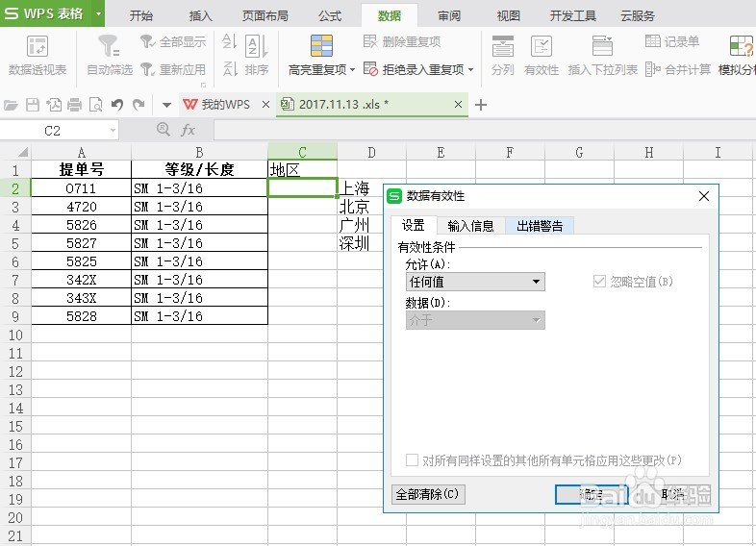Image resolution: width=756 pixels, height=546 pixels.
Task: Open the Pivot Table (数据透视表) tool
Action: point(38,56)
